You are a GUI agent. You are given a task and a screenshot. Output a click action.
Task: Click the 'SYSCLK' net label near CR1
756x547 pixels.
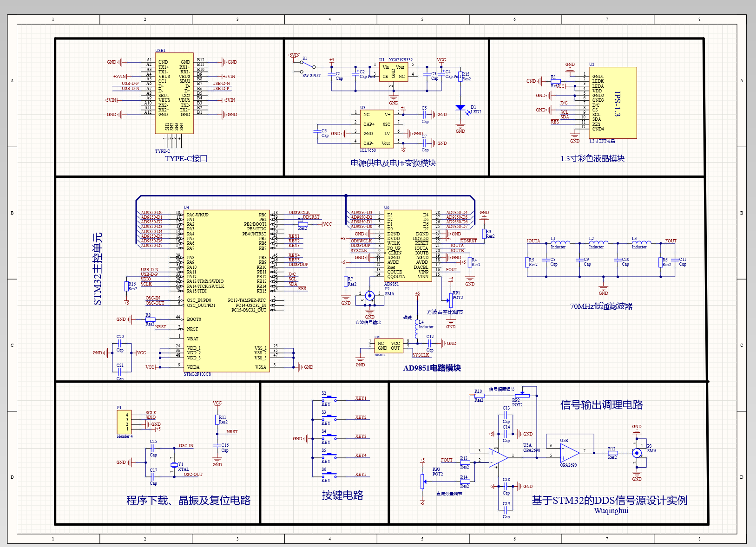[421, 355]
